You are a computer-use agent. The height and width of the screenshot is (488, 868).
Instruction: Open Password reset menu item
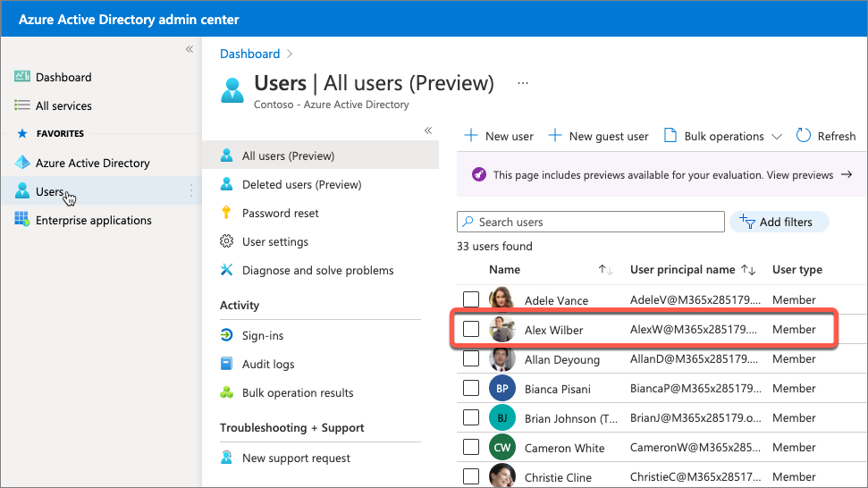(x=321, y=213)
